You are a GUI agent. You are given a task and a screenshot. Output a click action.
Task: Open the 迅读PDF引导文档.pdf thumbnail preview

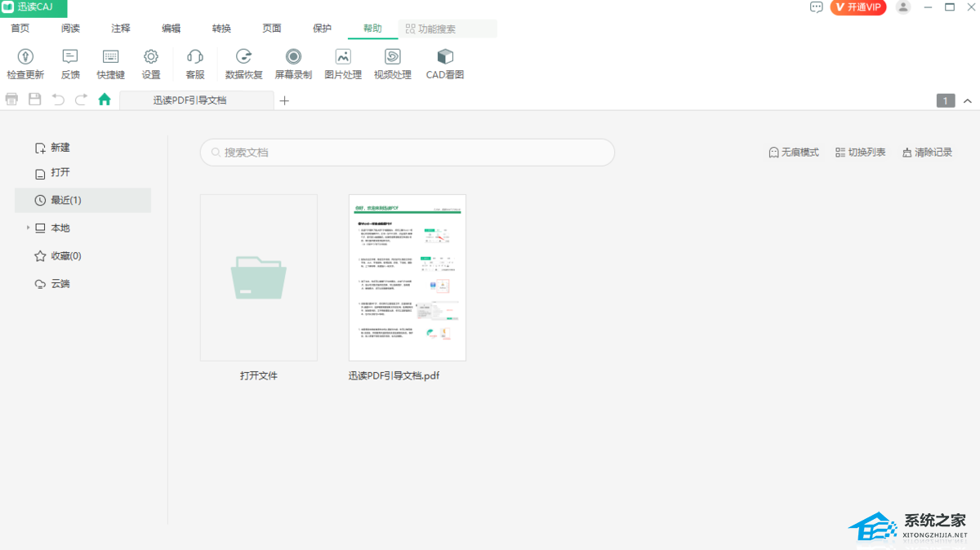coord(408,277)
